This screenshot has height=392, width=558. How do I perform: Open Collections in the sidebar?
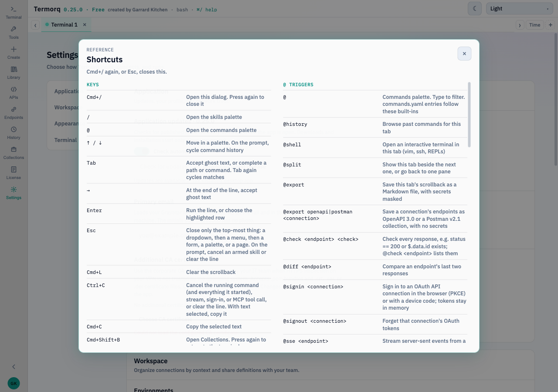click(14, 152)
